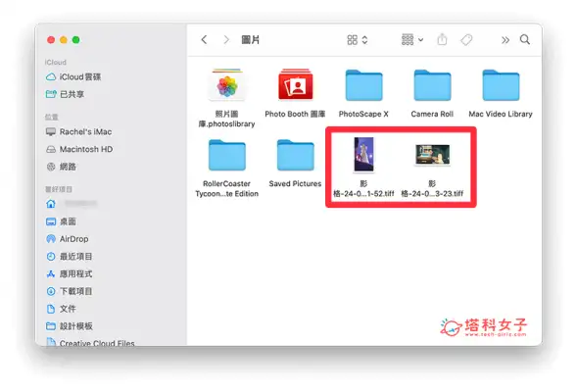
Task: Select the Saved Pictures folder
Action: (x=296, y=155)
